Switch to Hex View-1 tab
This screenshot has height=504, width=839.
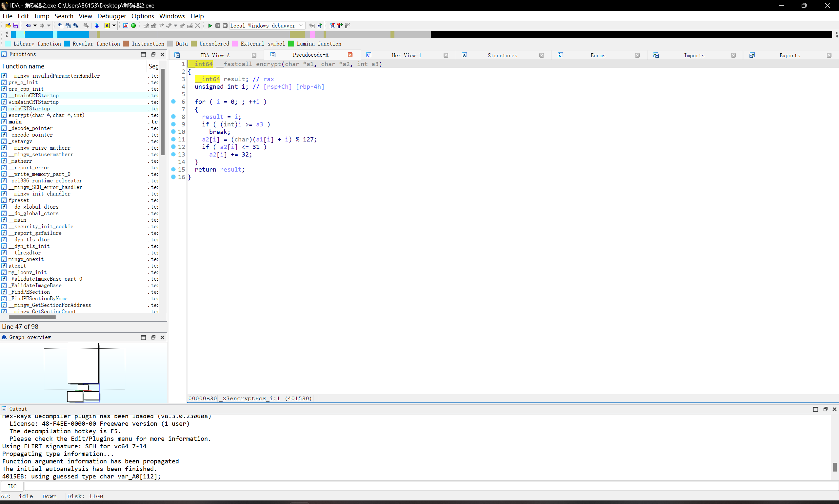click(406, 55)
